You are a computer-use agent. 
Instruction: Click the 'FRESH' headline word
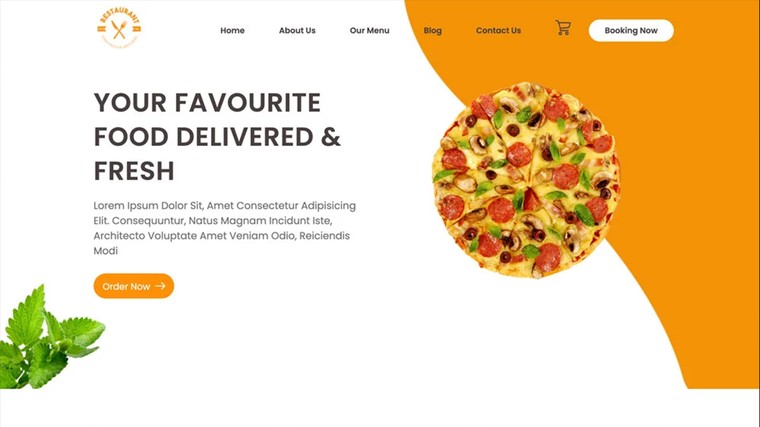134,171
